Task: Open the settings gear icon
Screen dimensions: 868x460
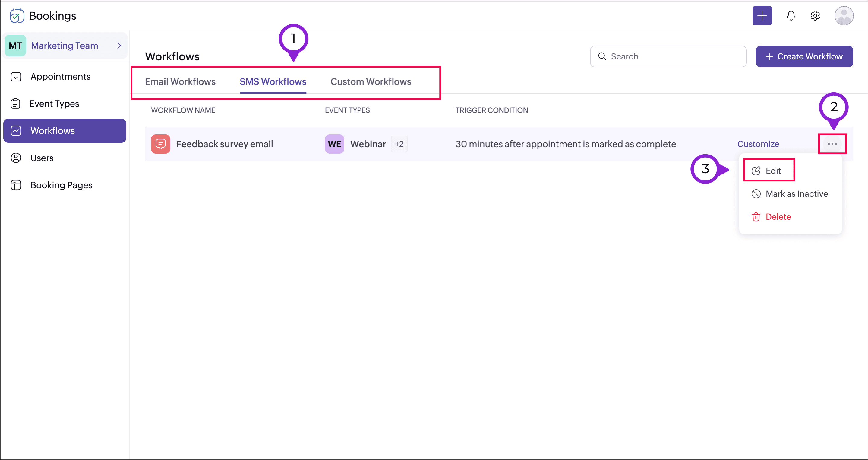Action: (x=815, y=15)
